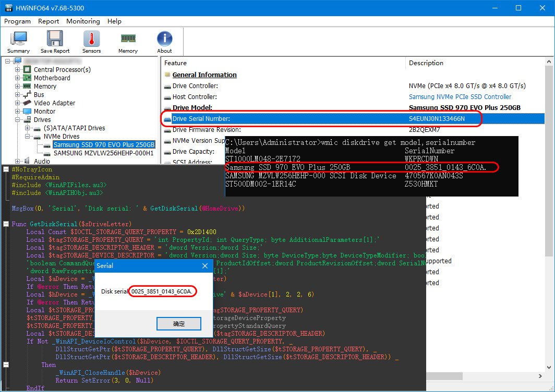Expand the Central Processor(s) node
The width and height of the screenshot is (555, 392).
[17, 70]
